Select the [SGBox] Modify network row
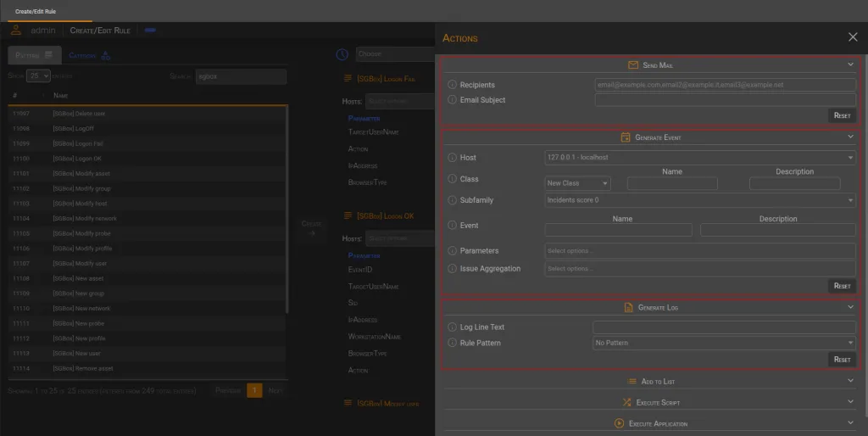This screenshot has height=436, width=868. [147, 218]
